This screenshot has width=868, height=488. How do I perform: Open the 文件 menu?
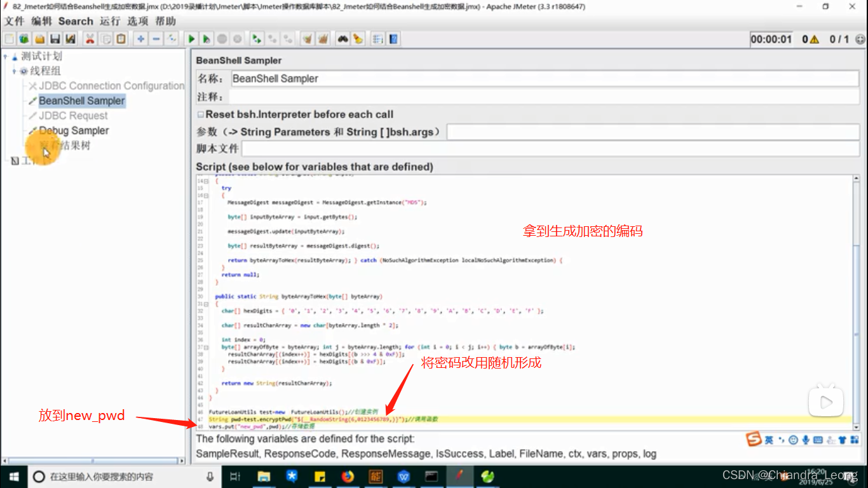pyautogui.click(x=14, y=21)
